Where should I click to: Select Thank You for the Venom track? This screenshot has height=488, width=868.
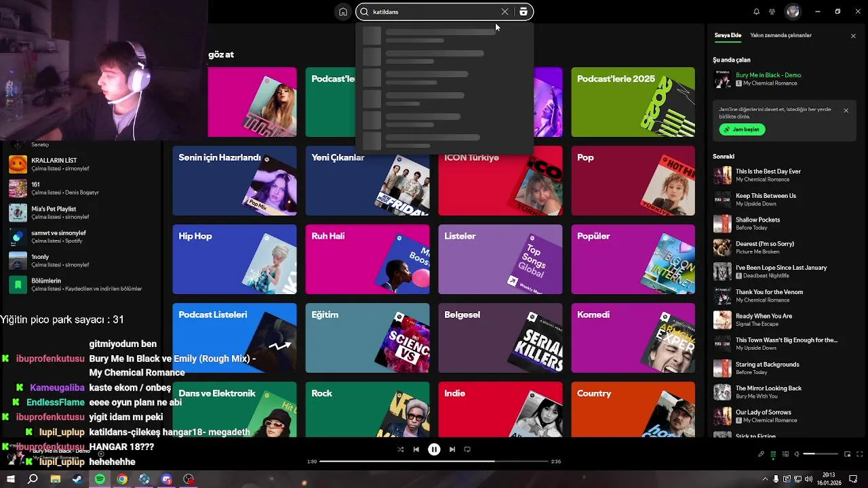(x=783, y=296)
